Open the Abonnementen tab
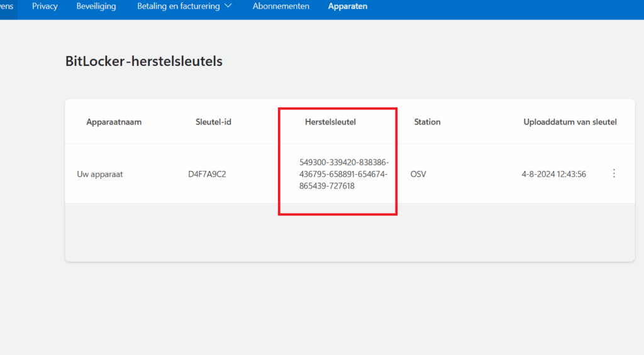Image resolution: width=644 pixels, height=355 pixels. pyautogui.click(x=281, y=6)
